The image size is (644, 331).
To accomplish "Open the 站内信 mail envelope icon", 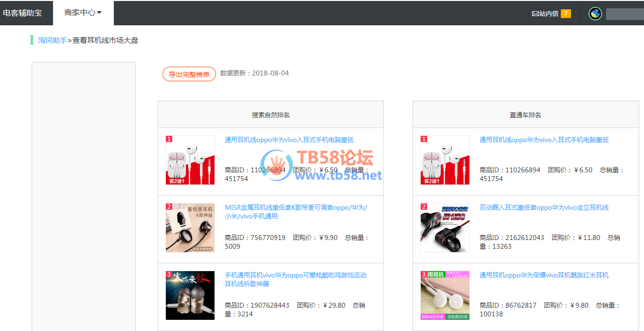I will pos(535,14).
